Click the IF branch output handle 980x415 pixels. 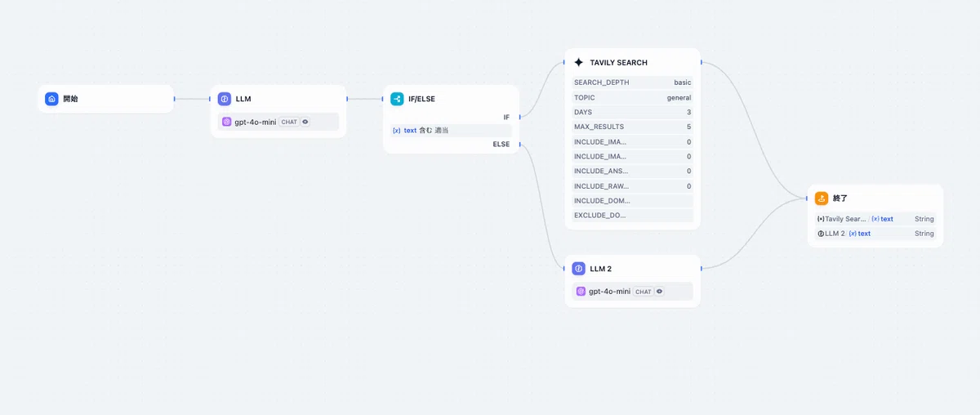[519, 118]
